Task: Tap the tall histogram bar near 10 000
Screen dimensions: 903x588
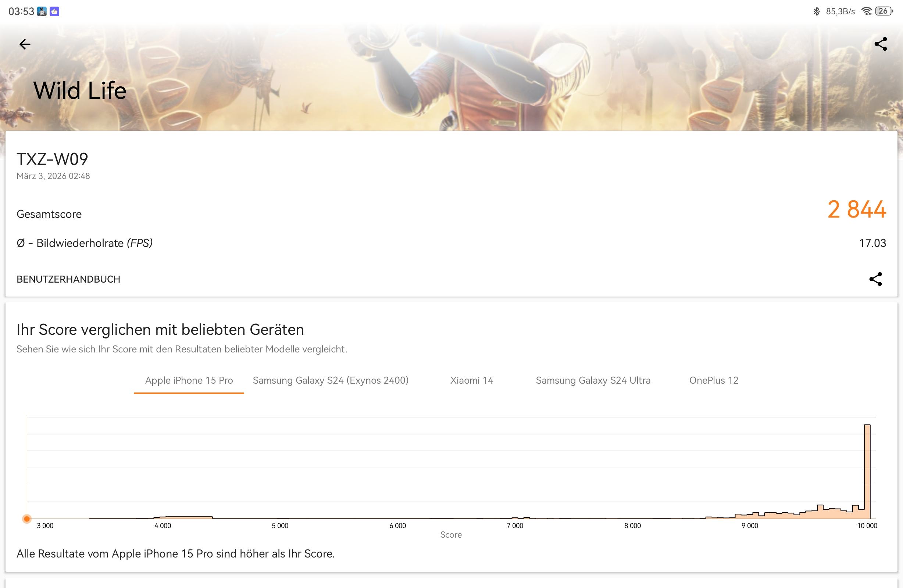Action: (867, 470)
